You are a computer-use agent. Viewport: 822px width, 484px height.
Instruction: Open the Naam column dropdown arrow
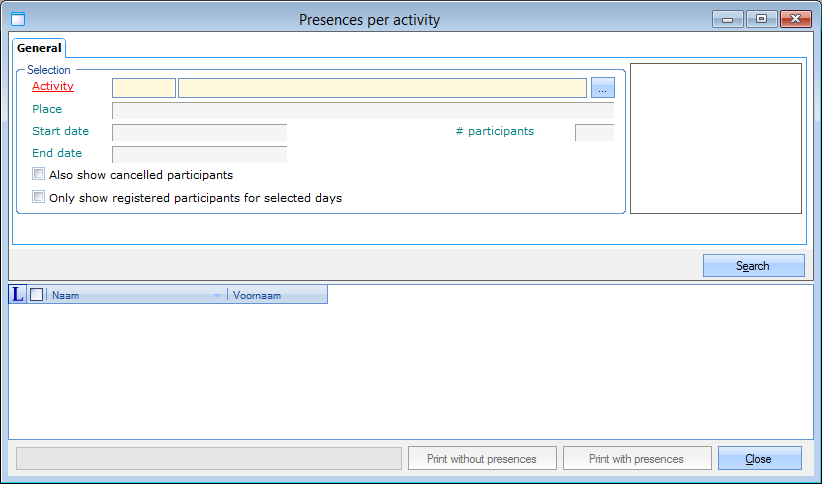click(x=218, y=296)
